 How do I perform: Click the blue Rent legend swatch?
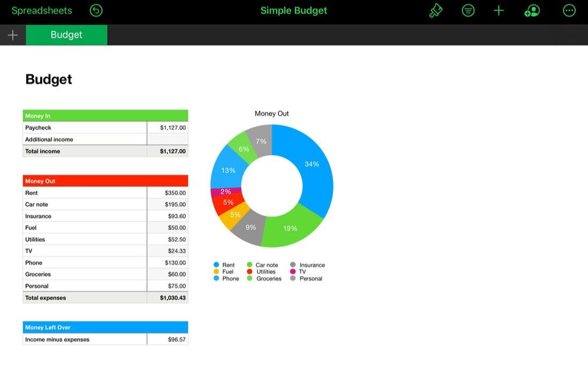pos(216,265)
